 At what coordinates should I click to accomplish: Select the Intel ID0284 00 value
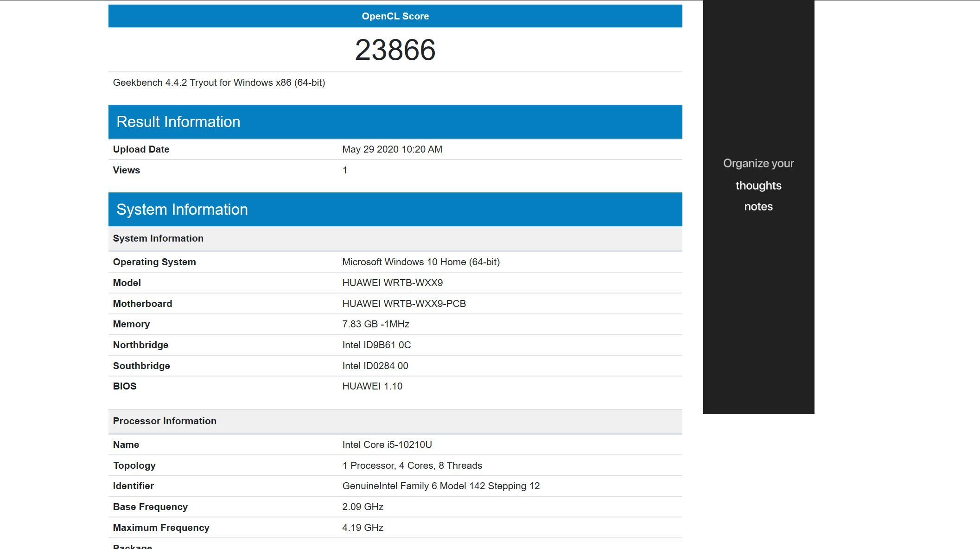[x=375, y=366]
